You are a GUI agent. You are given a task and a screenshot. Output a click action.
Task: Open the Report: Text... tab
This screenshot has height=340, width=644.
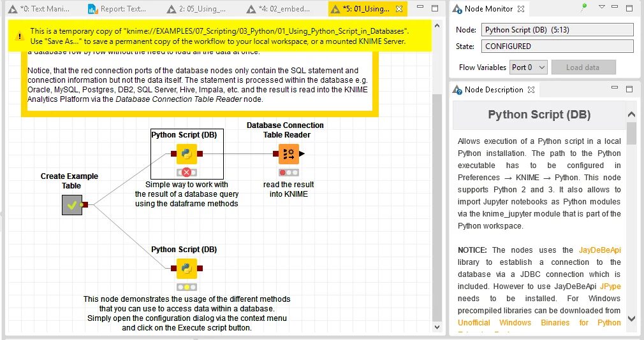click(x=117, y=9)
